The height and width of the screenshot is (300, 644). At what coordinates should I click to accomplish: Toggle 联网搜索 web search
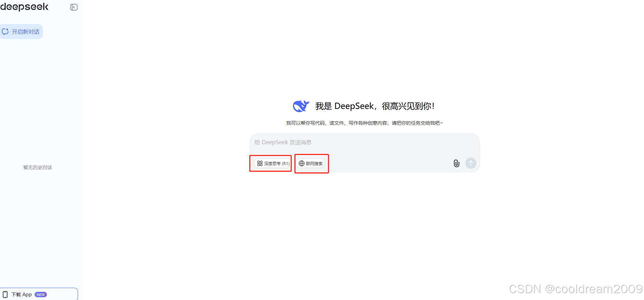[x=310, y=163]
